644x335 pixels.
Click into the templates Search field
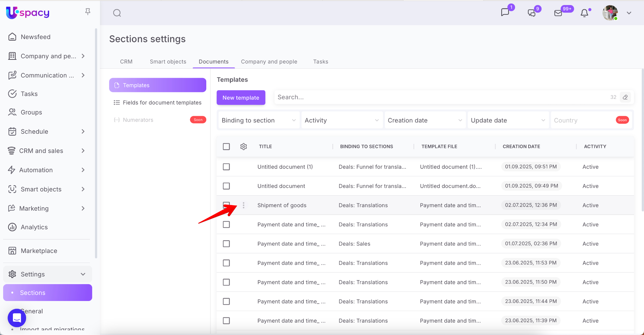[440, 97]
